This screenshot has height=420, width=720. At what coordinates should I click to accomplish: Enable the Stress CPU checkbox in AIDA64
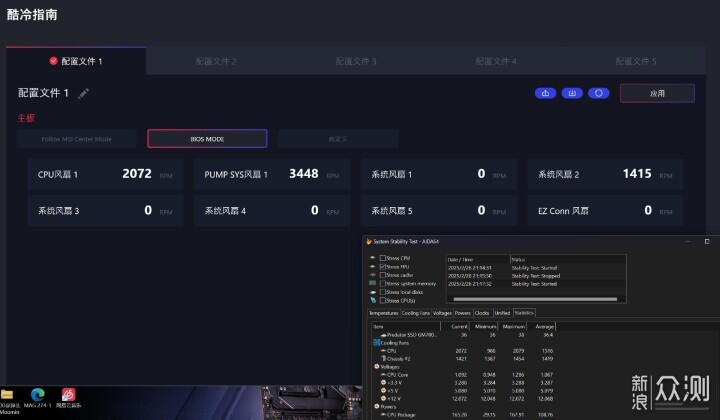382,258
